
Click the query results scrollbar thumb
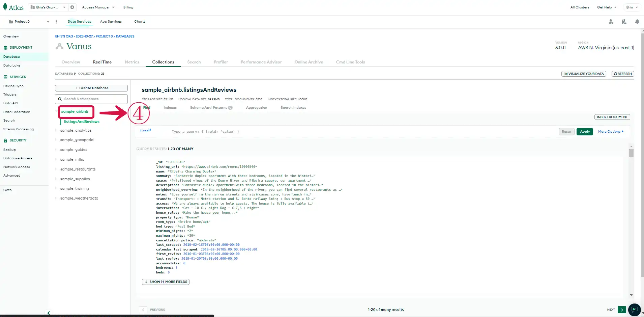pyautogui.click(x=631, y=153)
